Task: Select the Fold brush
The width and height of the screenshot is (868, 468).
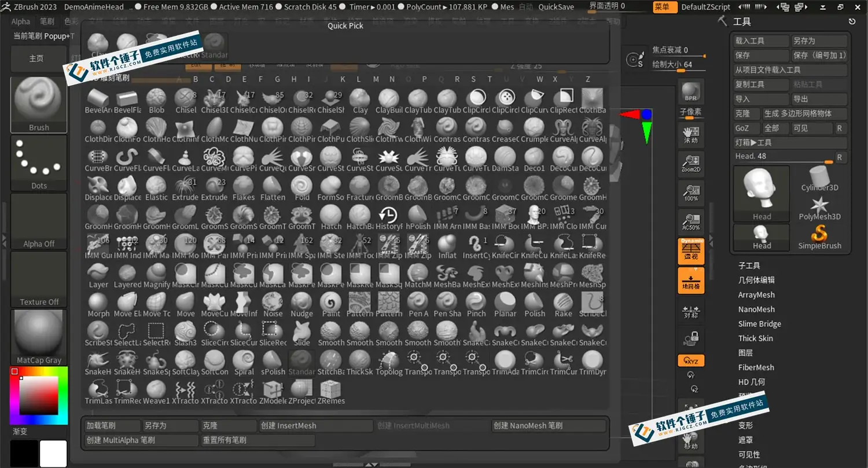Action: (301, 189)
